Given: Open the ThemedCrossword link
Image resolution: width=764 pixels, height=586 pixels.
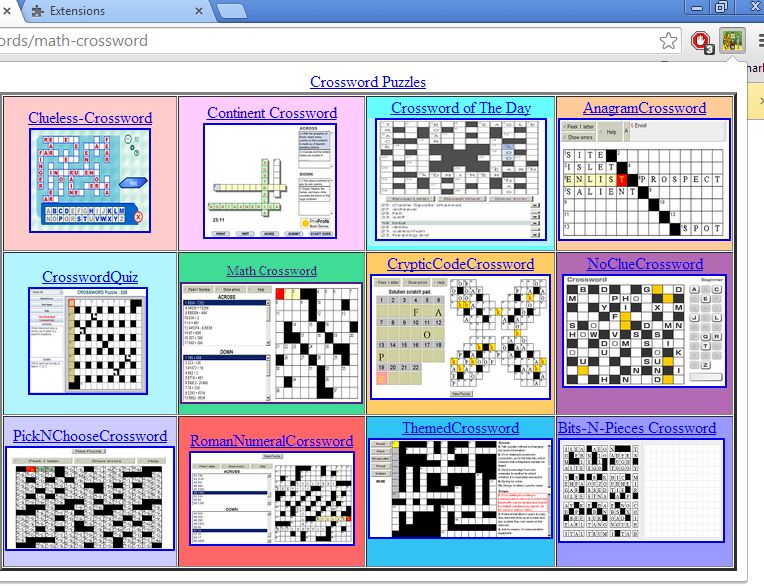Looking at the screenshot, I should coord(460,428).
